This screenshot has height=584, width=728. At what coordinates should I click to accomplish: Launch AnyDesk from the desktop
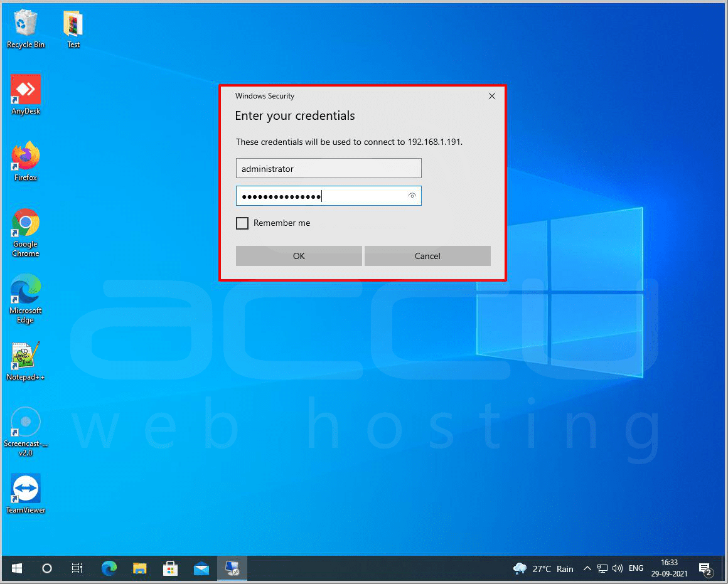(26, 95)
